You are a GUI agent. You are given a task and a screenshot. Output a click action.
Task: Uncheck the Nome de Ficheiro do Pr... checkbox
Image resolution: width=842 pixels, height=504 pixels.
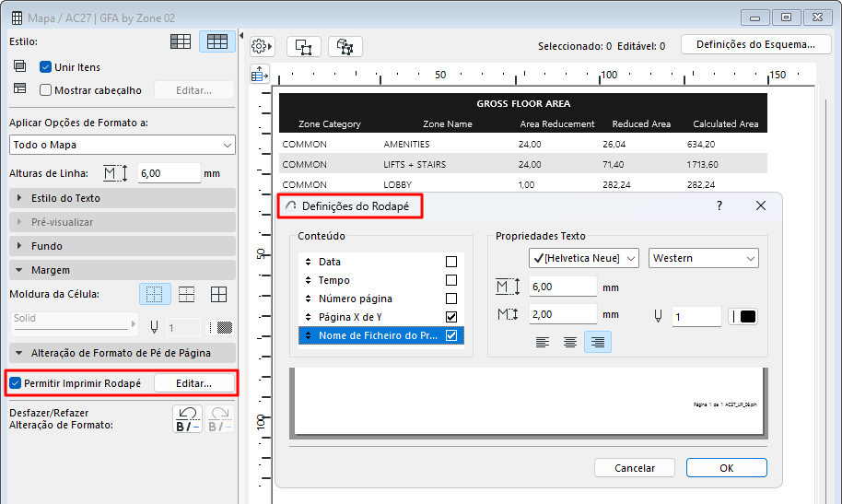point(451,335)
